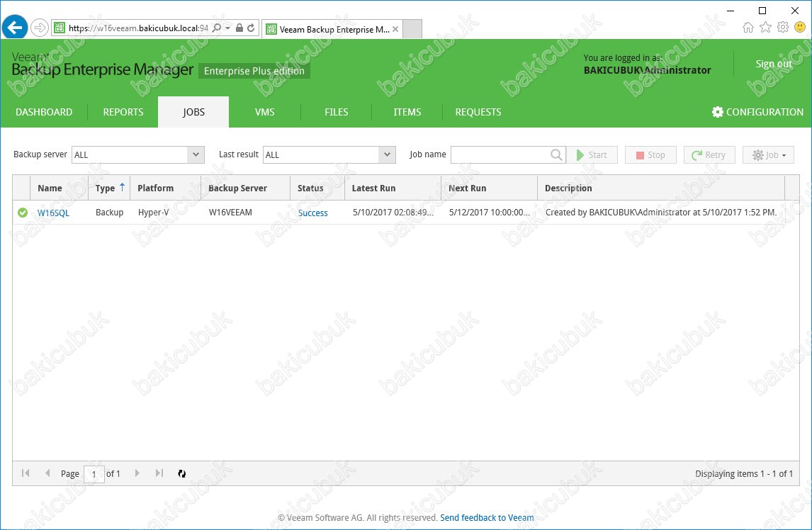This screenshot has height=530, width=812.
Task: Click the Stop job button
Action: pyautogui.click(x=650, y=155)
